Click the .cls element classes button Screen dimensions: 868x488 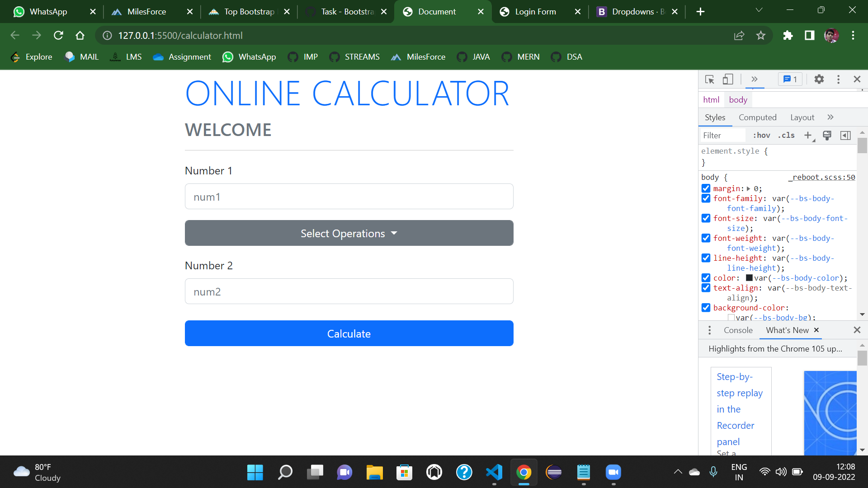[786, 135]
